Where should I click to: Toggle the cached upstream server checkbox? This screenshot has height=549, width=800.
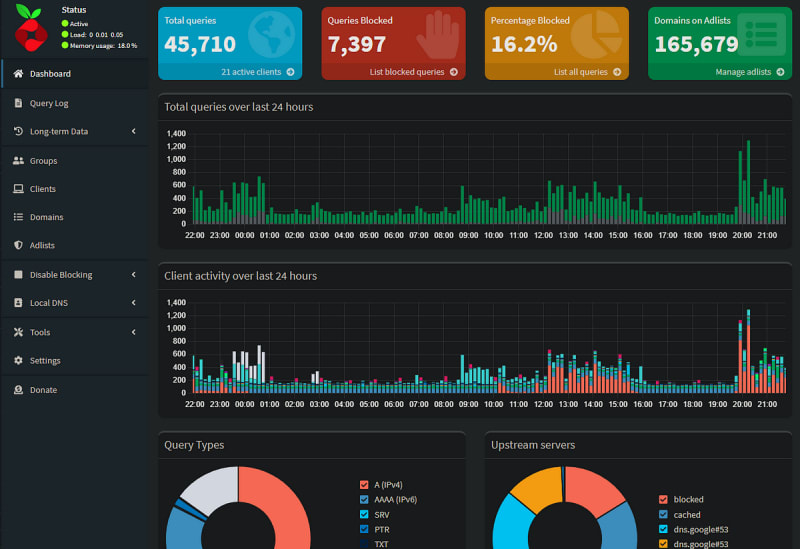[x=663, y=514]
